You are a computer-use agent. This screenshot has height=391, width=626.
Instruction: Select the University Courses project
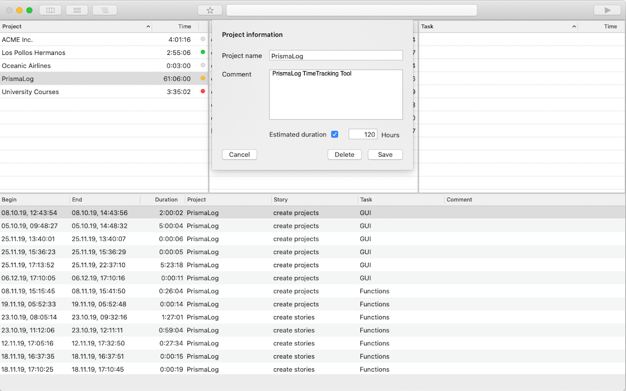104,91
